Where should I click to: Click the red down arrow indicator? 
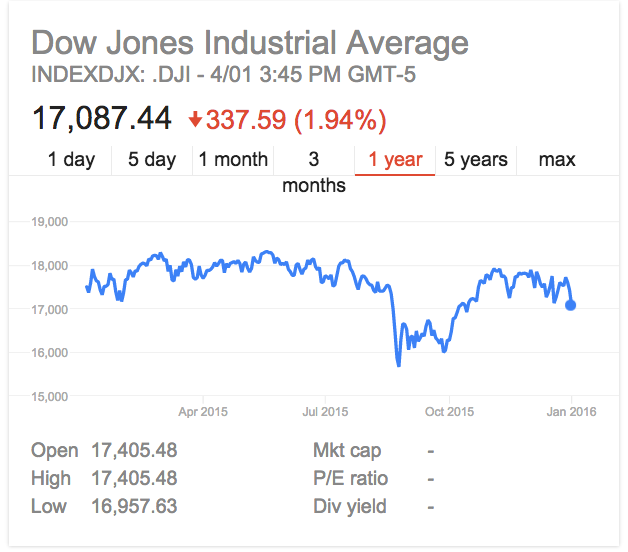195,119
